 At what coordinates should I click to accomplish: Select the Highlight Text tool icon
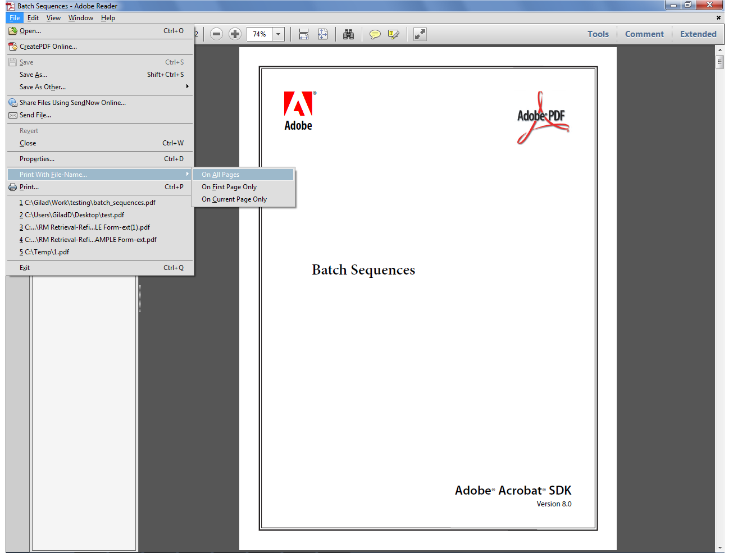393,34
